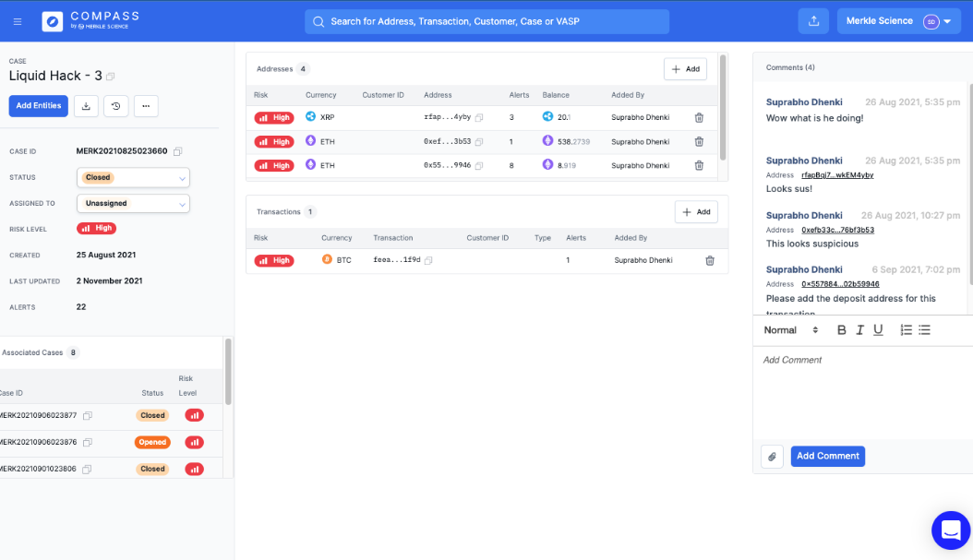Open the case history icon
The height and width of the screenshot is (560, 973).
pos(116,106)
